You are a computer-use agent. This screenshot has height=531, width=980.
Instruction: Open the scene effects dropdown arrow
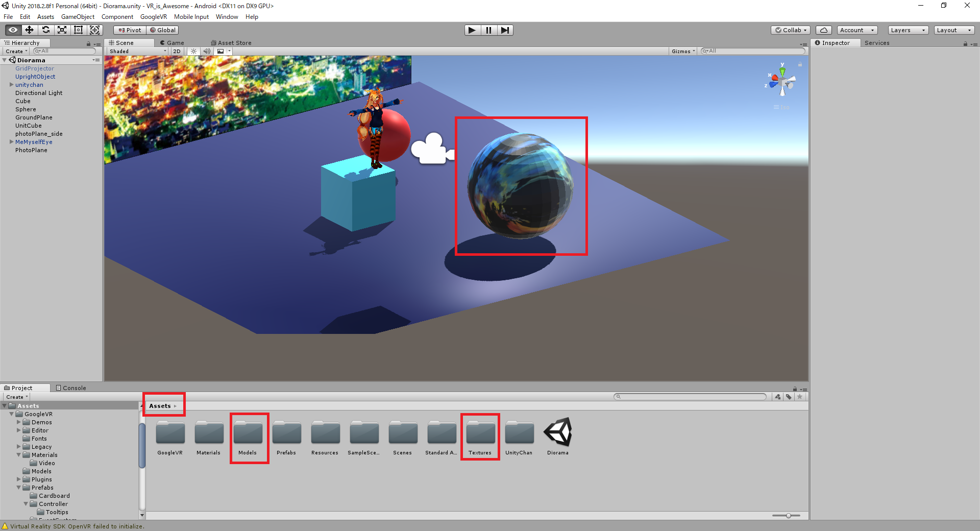point(229,51)
